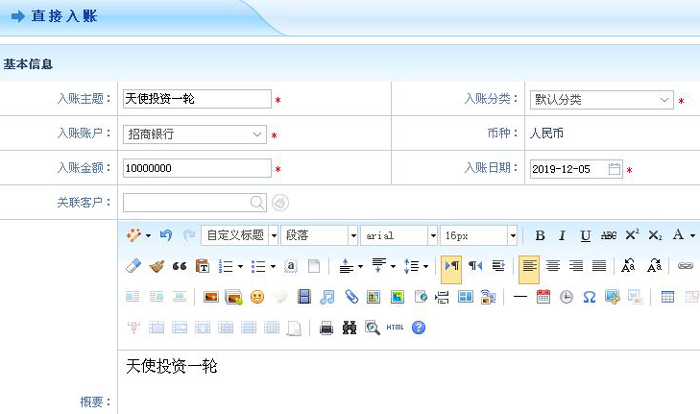Click the paperclip attachment icon
This screenshot has height=414, width=700.
click(350, 297)
